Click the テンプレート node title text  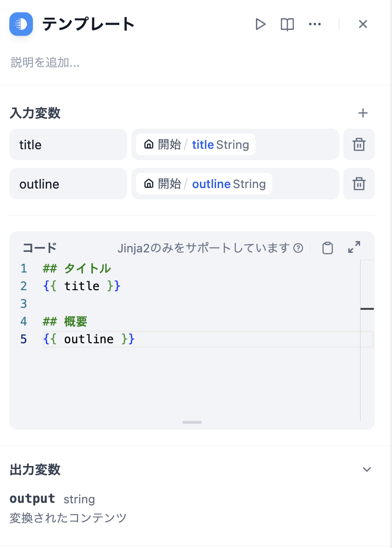88,24
